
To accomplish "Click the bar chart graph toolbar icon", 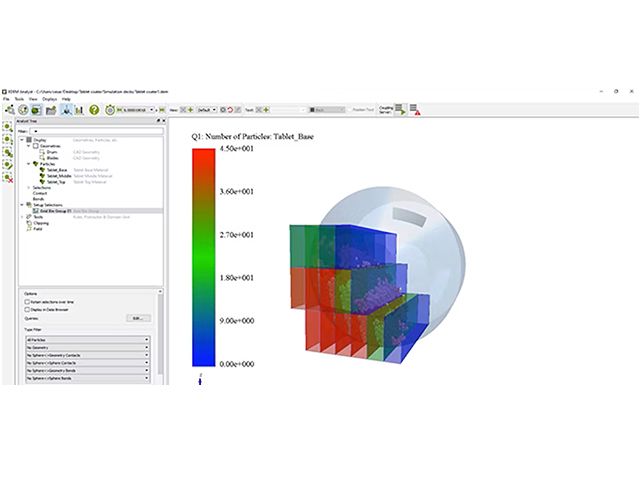I will point(79,109).
